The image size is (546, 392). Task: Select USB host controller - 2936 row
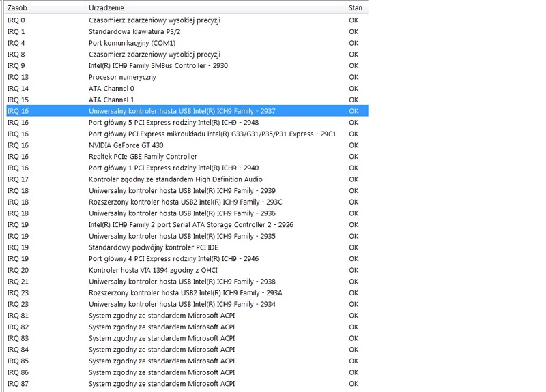pos(187,213)
